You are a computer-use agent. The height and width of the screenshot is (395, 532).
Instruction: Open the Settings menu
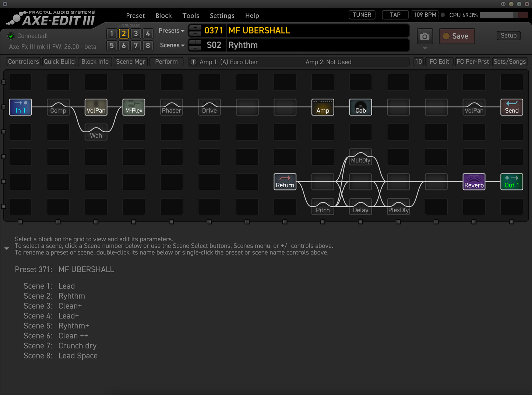[x=222, y=15]
